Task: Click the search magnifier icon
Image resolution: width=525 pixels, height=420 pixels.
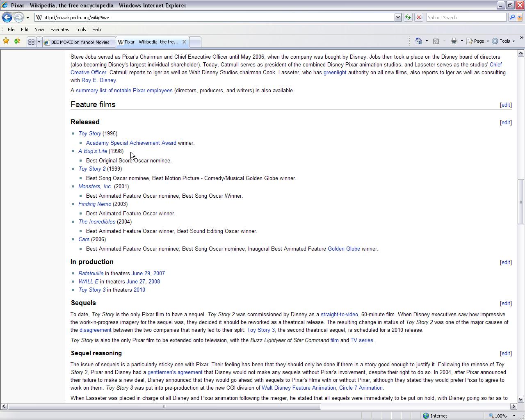Action: [x=512, y=18]
